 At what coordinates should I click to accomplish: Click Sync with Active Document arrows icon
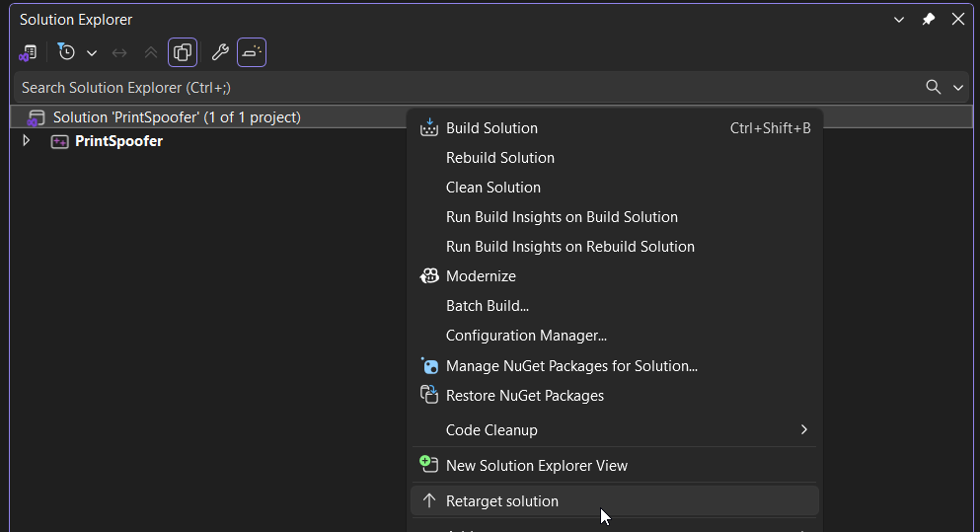point(118,53)
